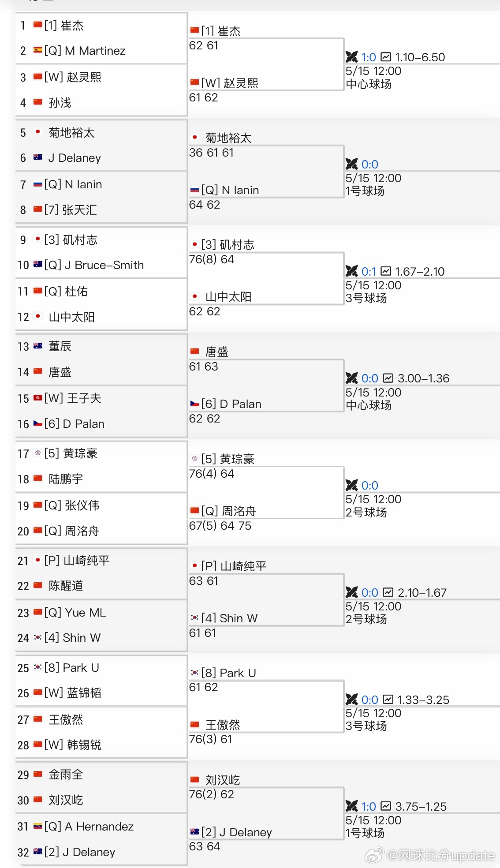Open odds chart icon showing 3.00–1.36
The height and width of the screenshot is (868, 500).
[x=388, y=378]
